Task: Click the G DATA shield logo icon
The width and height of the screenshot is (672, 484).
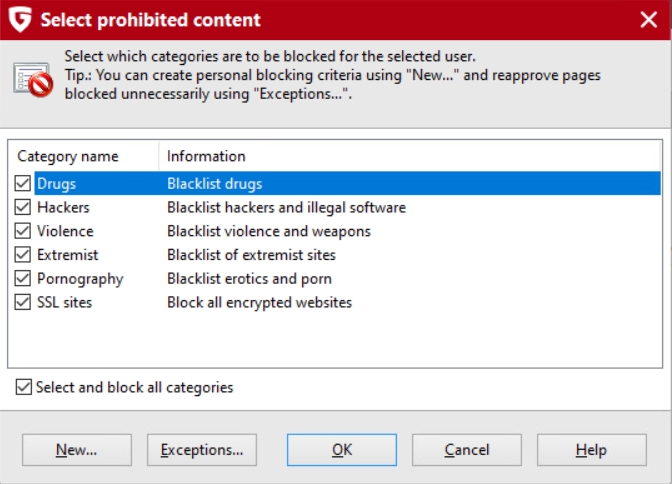Action: pyautogui.click(x=20, y=20)
